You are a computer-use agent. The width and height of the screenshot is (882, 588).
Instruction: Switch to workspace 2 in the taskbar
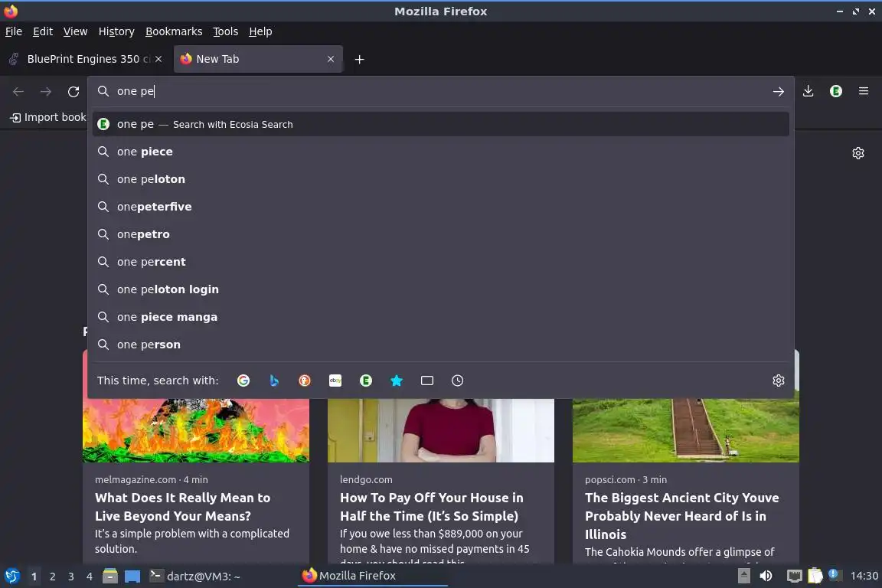pyautogui.click(x=52, y=577)
